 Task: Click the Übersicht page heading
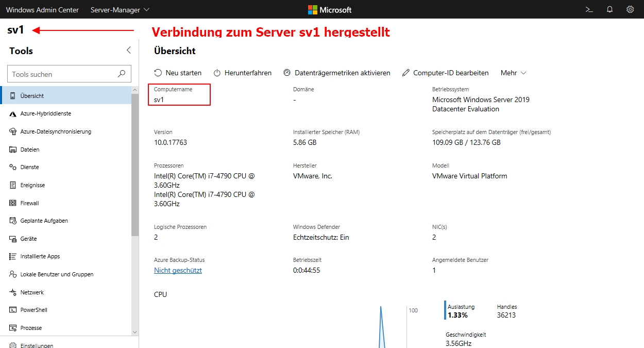(175, 51)
